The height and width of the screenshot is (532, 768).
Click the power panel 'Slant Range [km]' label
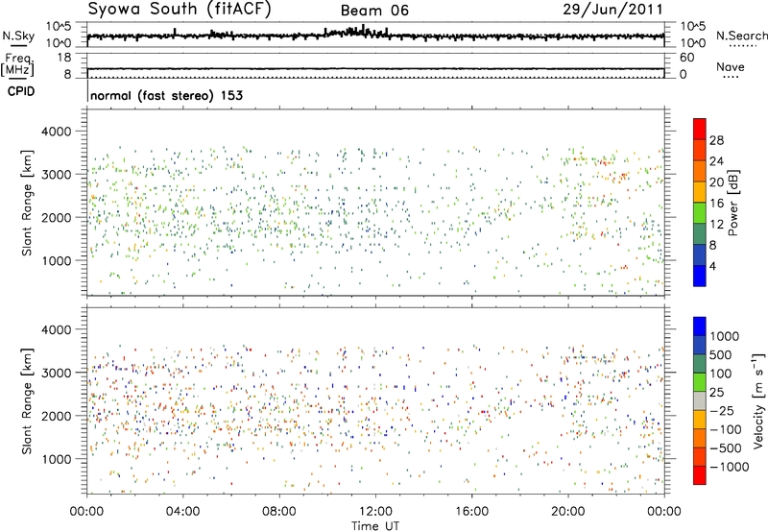tap(27, 203)
